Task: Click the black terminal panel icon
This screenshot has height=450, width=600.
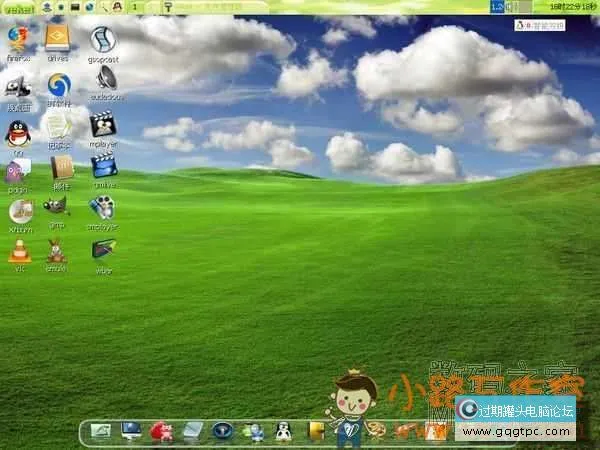Action: pos(75,8)
